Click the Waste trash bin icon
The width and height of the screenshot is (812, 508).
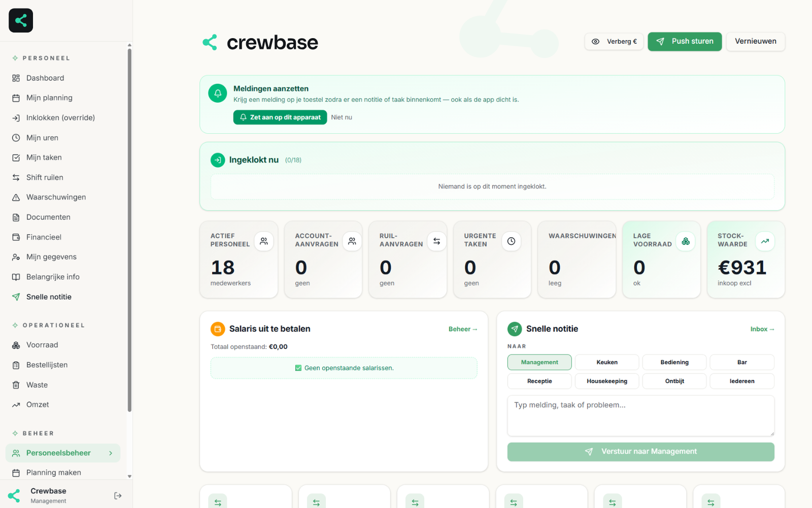(x=16, y=385)
